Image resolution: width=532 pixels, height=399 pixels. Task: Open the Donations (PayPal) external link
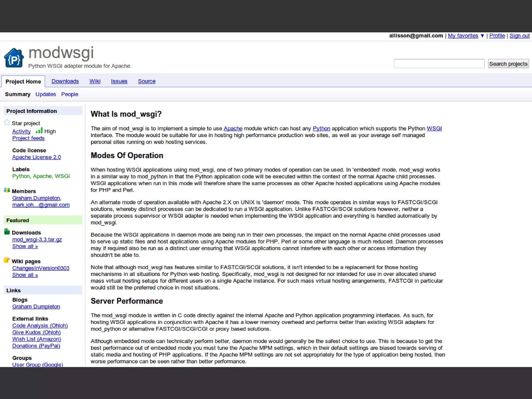click(36, 346)
